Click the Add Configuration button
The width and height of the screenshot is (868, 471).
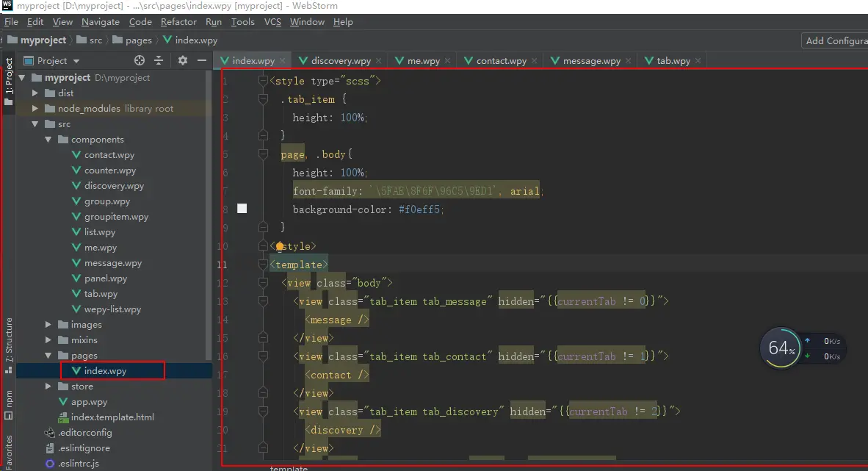coord(835,40)
